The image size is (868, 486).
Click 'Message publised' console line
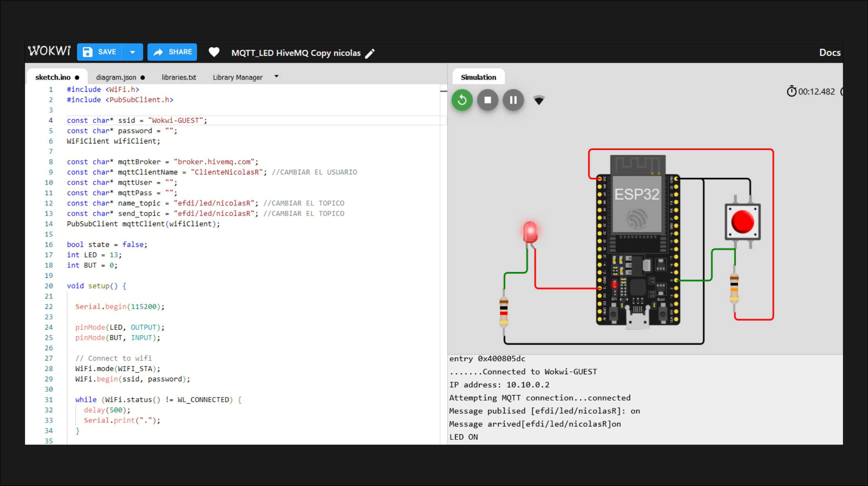point(544,411)
